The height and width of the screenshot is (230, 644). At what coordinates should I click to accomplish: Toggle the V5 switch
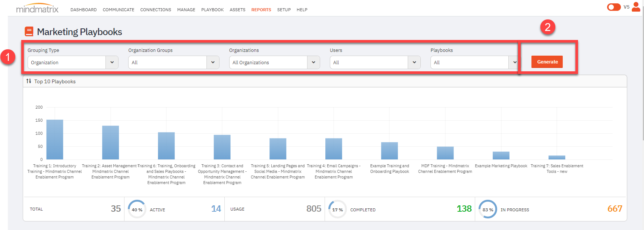coord(614,7)
